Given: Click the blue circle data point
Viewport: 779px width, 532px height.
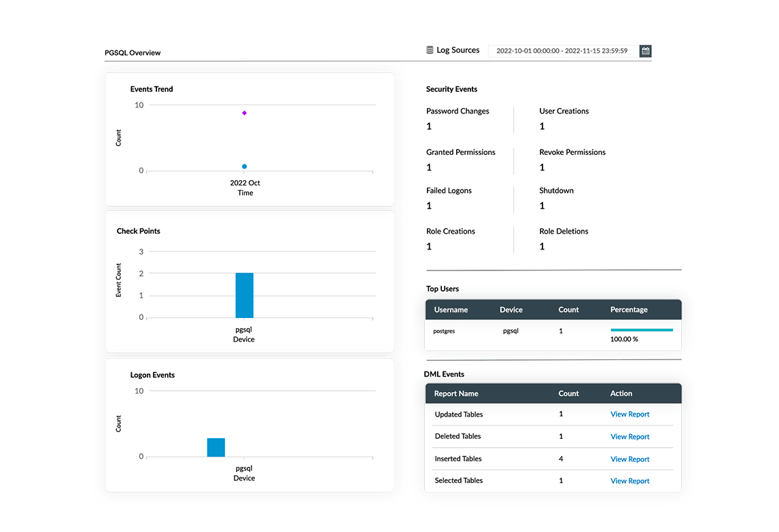Looking at the screenshot, I should pyautogui.click(x=244, y=166).
